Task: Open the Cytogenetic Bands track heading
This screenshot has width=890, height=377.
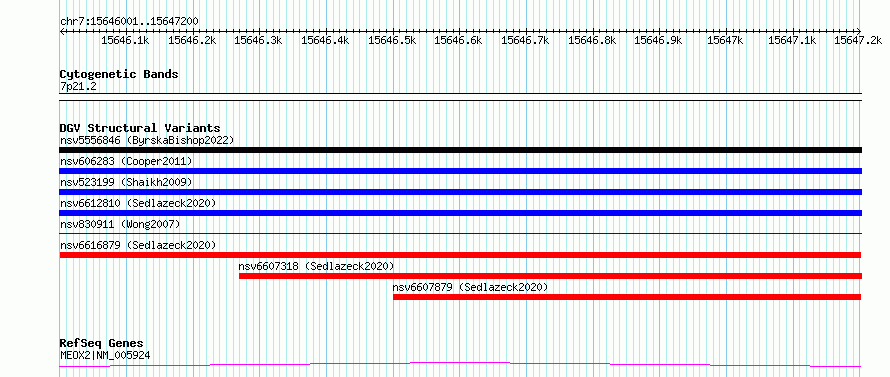Action: pos(119,74)
